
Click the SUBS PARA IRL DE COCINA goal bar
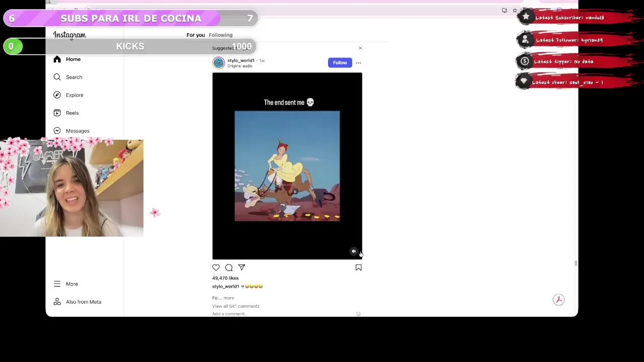(130, 19)
